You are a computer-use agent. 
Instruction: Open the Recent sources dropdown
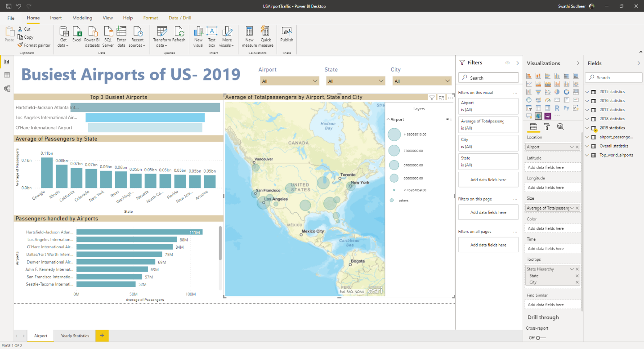[x=137, y=36]
